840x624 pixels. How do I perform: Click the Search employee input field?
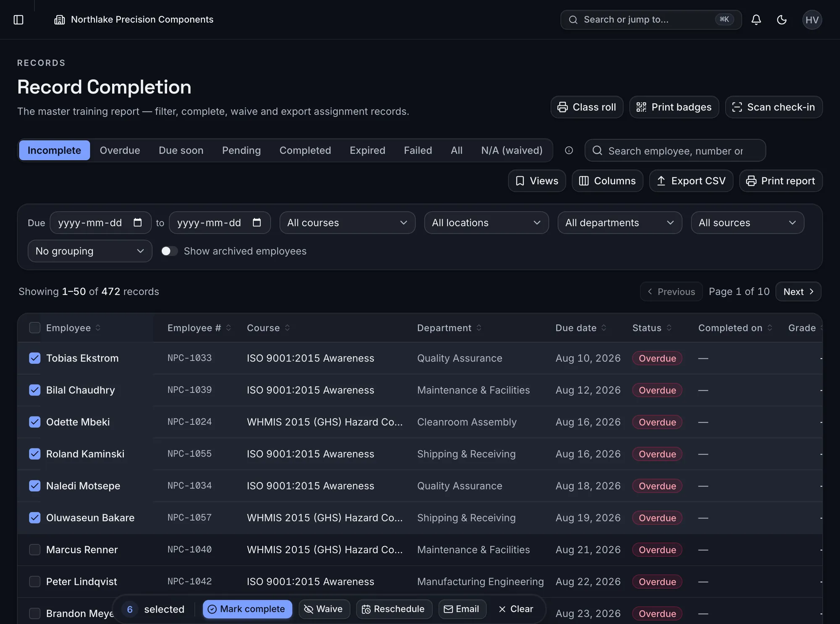point(675,150)
